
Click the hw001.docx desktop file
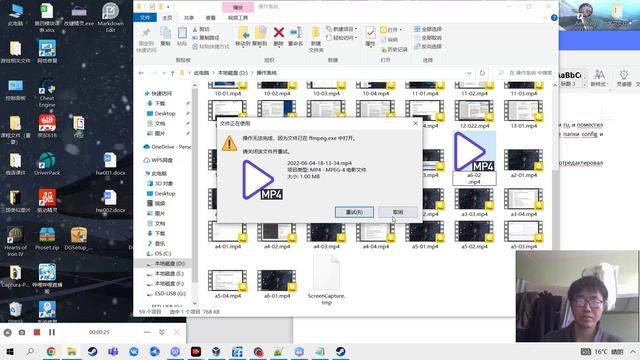coord(110,164)
